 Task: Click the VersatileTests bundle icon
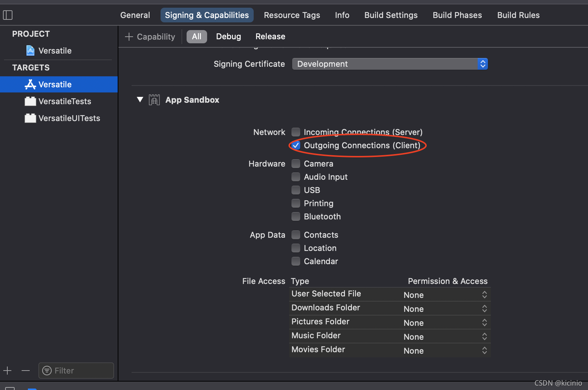(30, 101)
